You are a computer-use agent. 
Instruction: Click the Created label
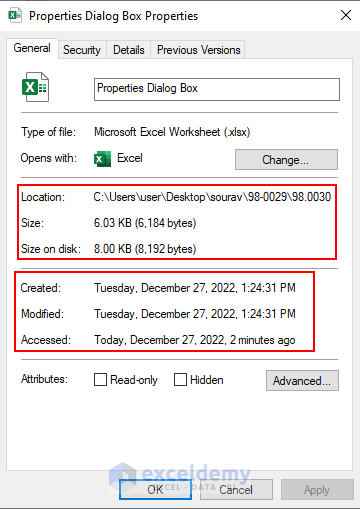[41, 288]
